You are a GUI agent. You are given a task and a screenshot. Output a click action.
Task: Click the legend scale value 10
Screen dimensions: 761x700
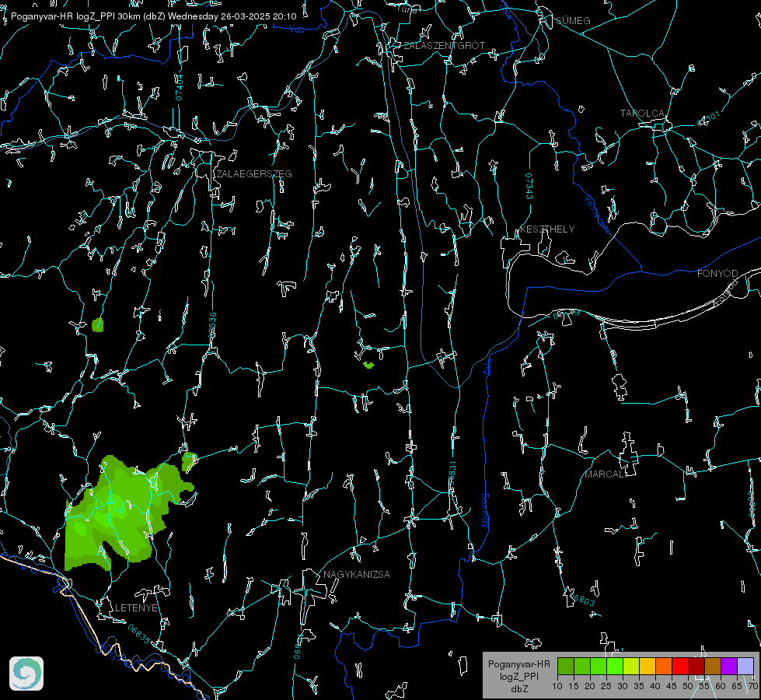pyautogui.click(x=557, y=687)
